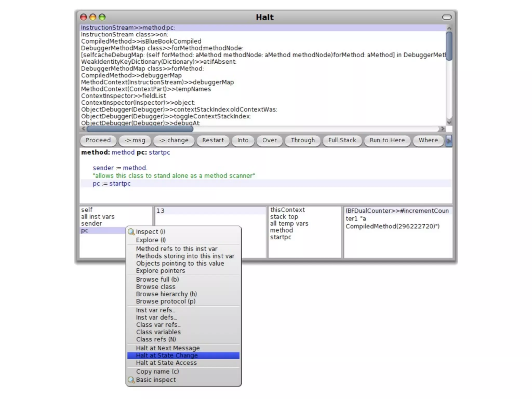The height and width of the screenshot is (399, 532).
Task: Select Halt at State Access from menu
Action: coord(166,363)
